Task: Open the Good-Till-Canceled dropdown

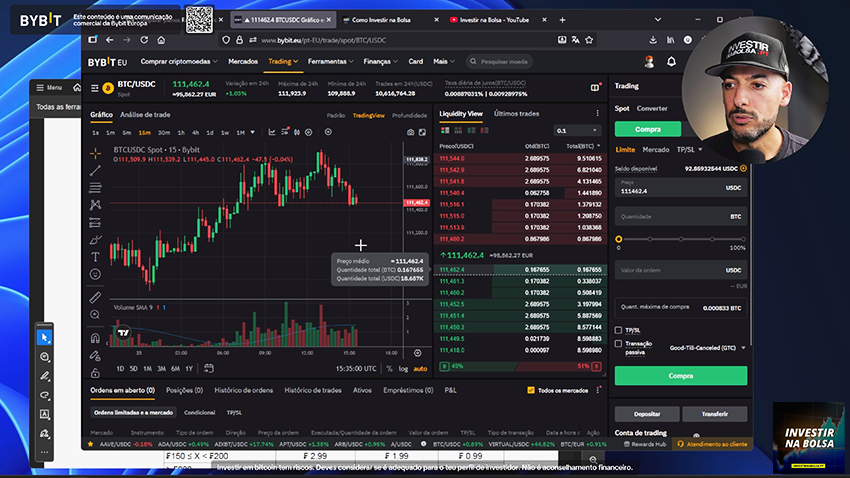Action: 707,348
